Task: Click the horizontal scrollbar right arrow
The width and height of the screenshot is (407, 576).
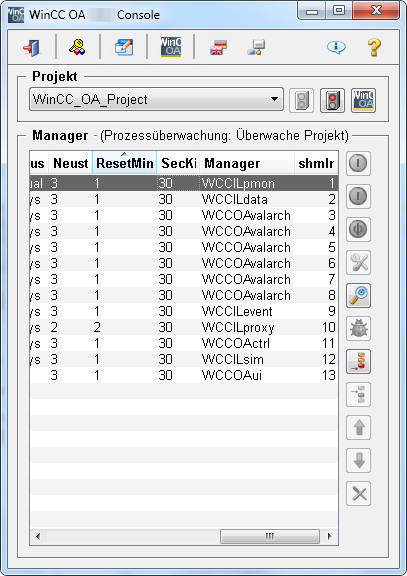Action: pyautogui.click(x=329, y=537)
